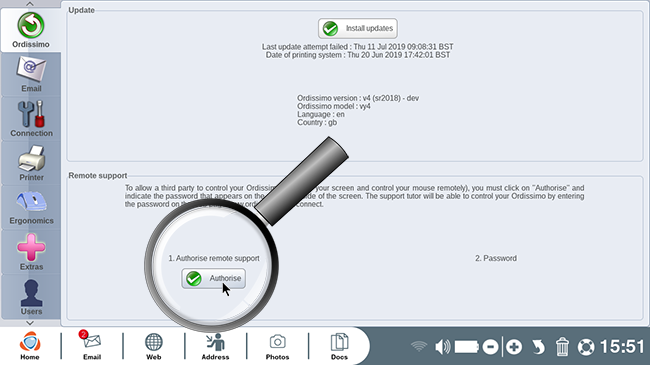Open the Printer settings section
Image resolution: width=650 pixels, height=365 pixels.
(x=31, y=163)
